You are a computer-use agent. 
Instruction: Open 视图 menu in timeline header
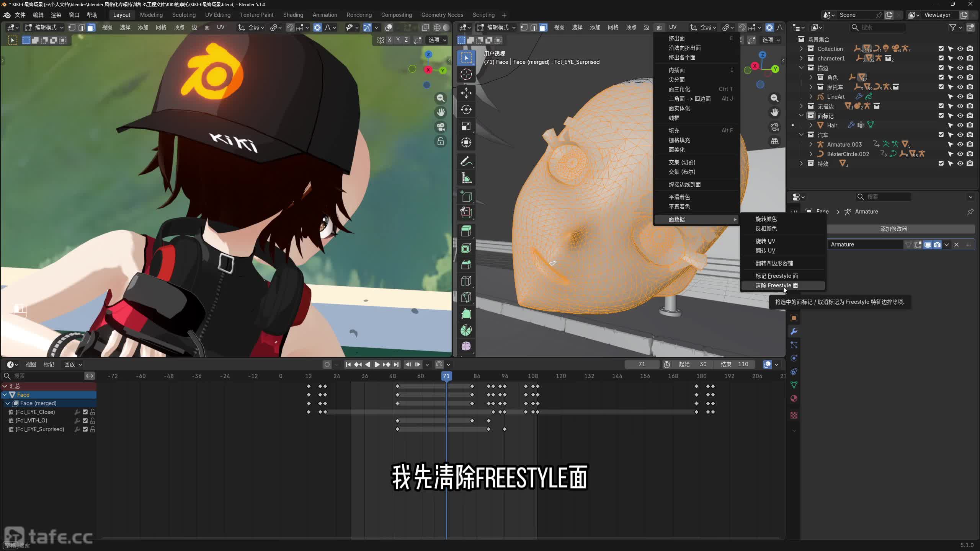point(31,365)
